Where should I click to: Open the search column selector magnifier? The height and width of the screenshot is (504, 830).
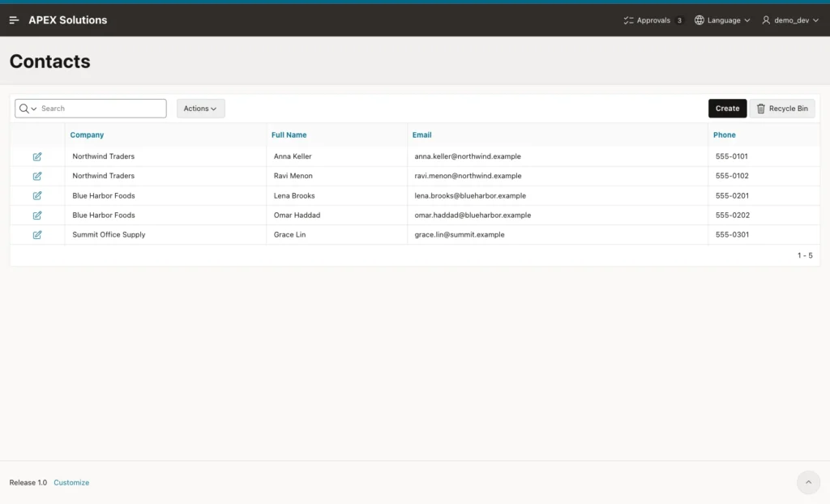28,109
